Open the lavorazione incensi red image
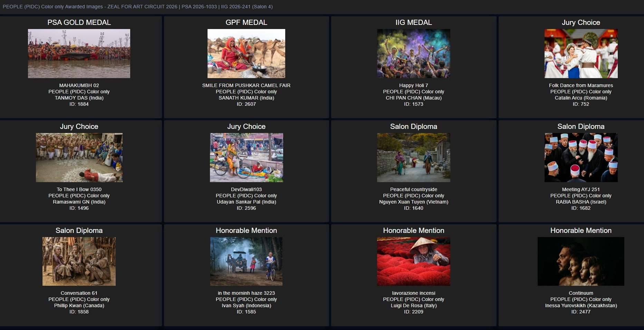Image resolution: width=644 pixels, height=330 pixels. [413, 262]
